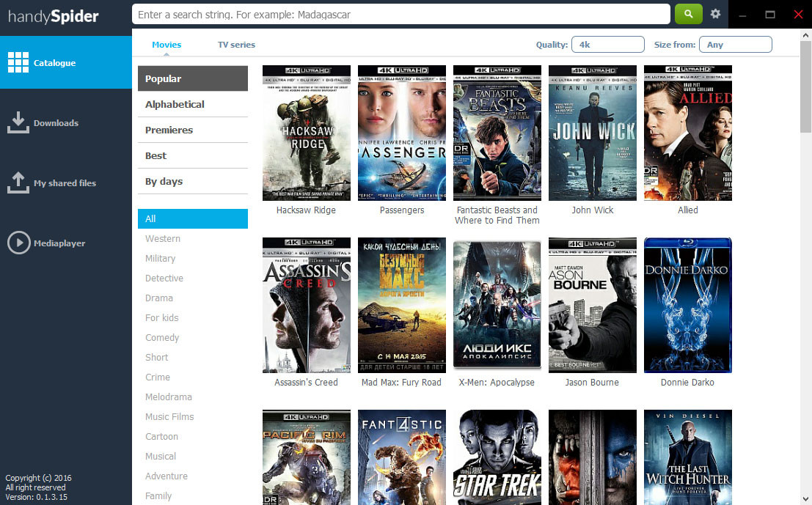
Task: Switch to the TV series tab
Action: pyautogui.click(x=236, y=45)
